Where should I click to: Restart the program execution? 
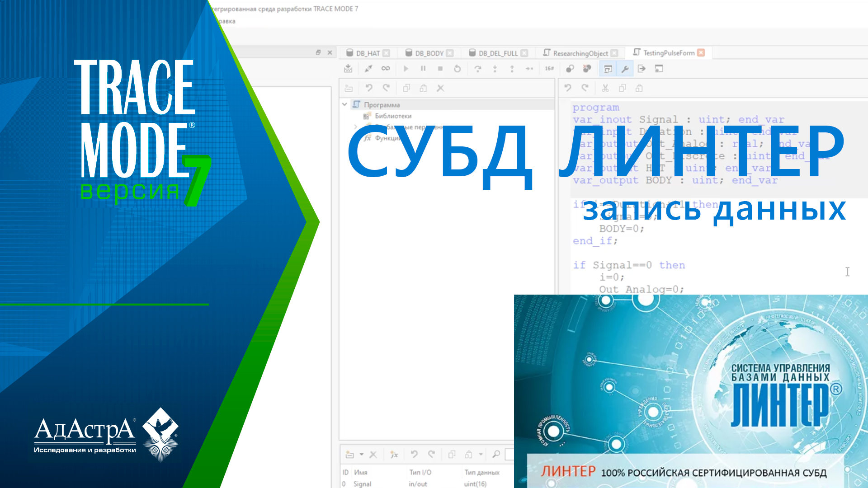pos(457,68)
